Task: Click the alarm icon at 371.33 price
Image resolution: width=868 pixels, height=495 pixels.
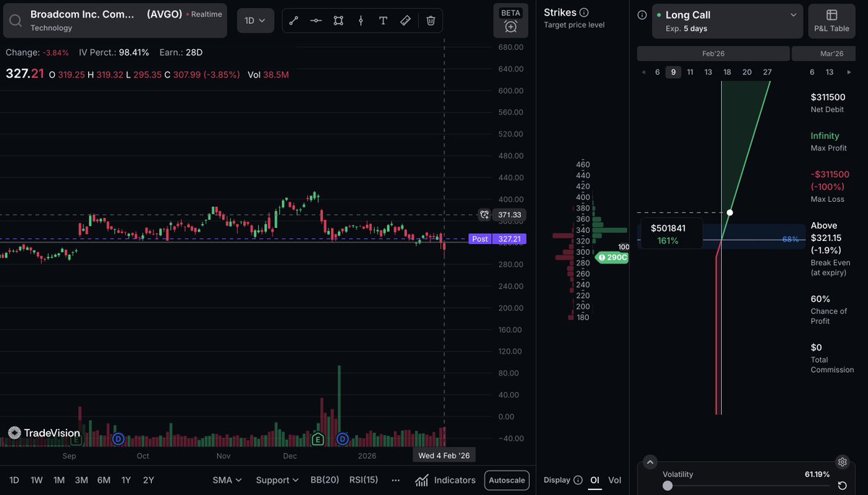Action: [484, 215]
